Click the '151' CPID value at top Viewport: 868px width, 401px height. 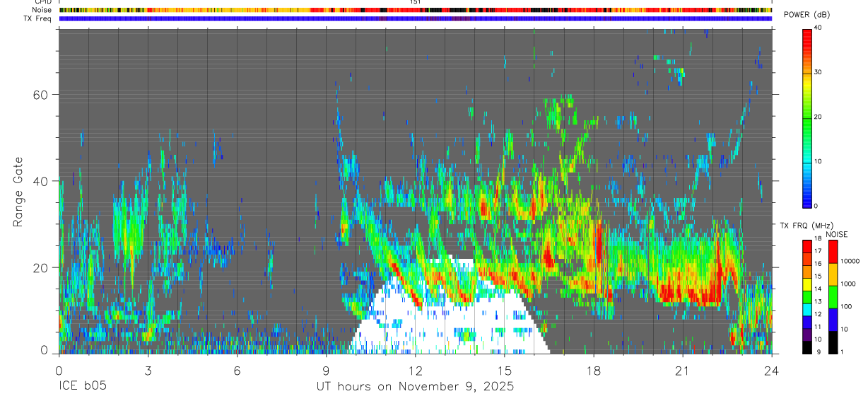416,2
